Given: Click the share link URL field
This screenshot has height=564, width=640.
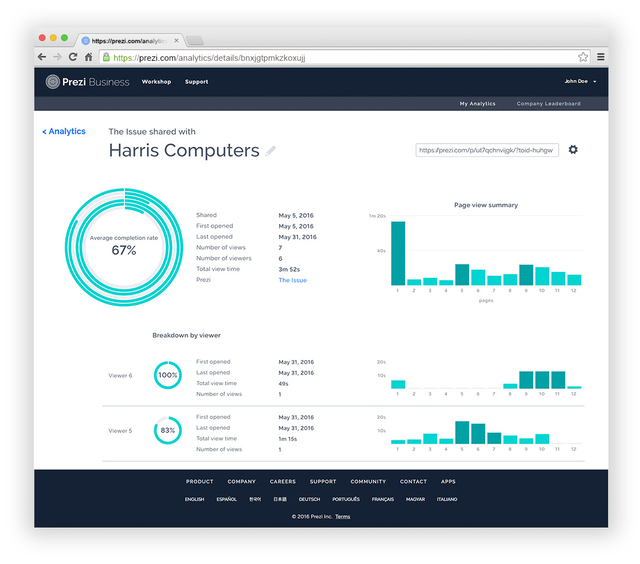Looking at the screenshot, I should point(487,150).
